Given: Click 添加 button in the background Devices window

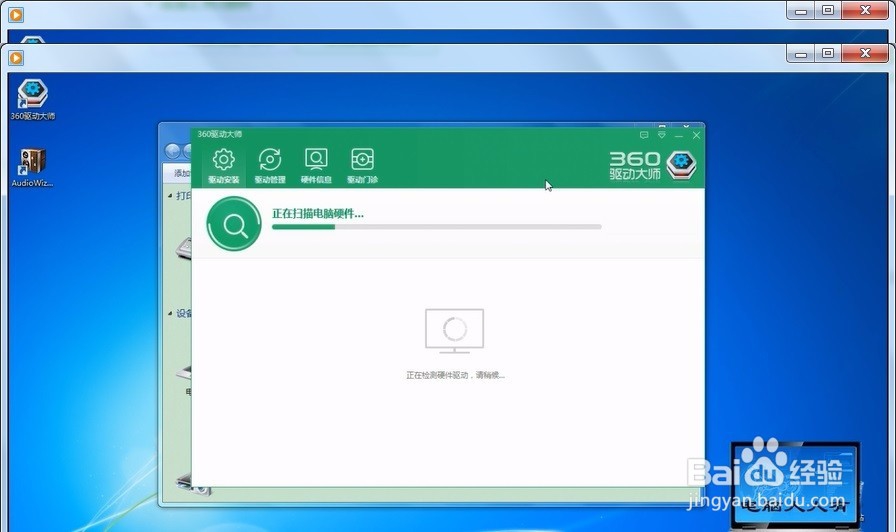Looking at the screenshot, I should coord(182,173).
